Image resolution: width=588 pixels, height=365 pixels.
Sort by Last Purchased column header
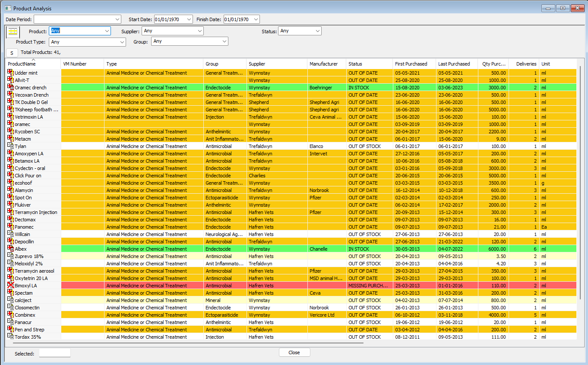[457, 64]
